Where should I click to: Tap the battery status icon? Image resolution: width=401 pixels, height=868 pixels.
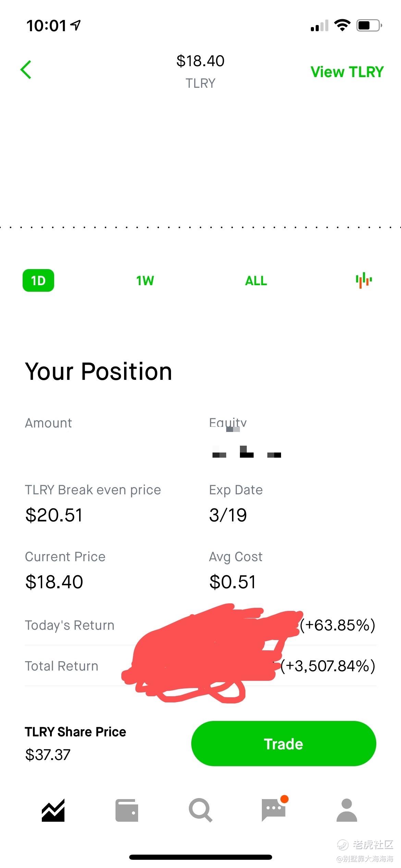point(369,25)
